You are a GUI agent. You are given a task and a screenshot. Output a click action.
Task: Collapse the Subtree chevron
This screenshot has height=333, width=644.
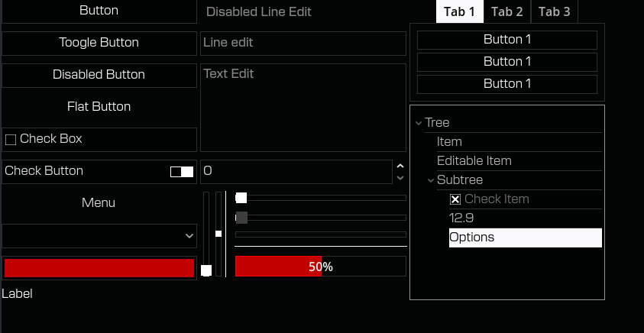431,180
